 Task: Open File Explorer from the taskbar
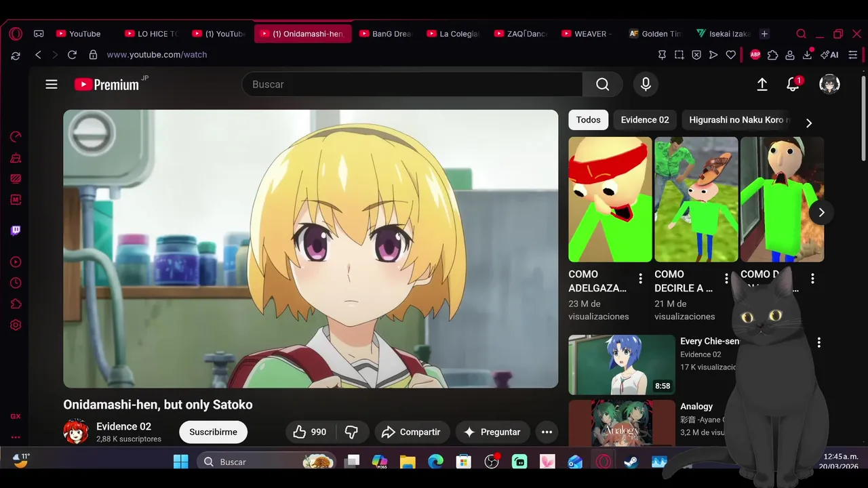click(408, 462)
